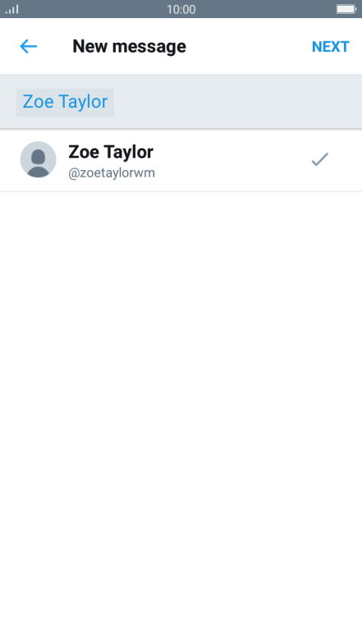362x644 pixels.
Task: Tap the checkmark icon beside Zoe Taylor
Action: (320, 159)
